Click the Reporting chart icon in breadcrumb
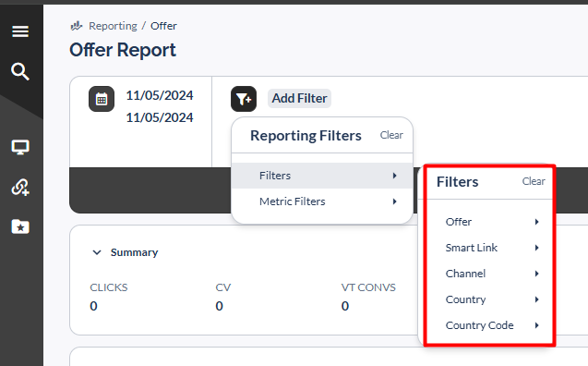This screenshot has height=366, width=588. pos(77,26)
